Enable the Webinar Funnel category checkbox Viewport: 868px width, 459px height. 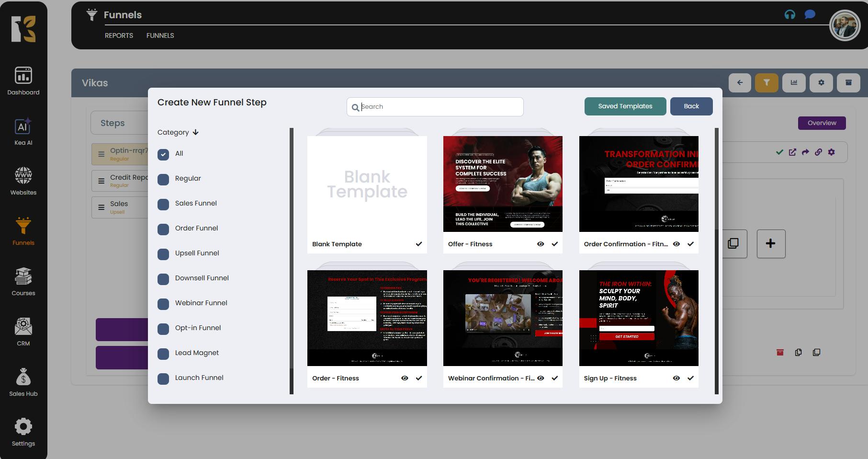tap(163, 304)
